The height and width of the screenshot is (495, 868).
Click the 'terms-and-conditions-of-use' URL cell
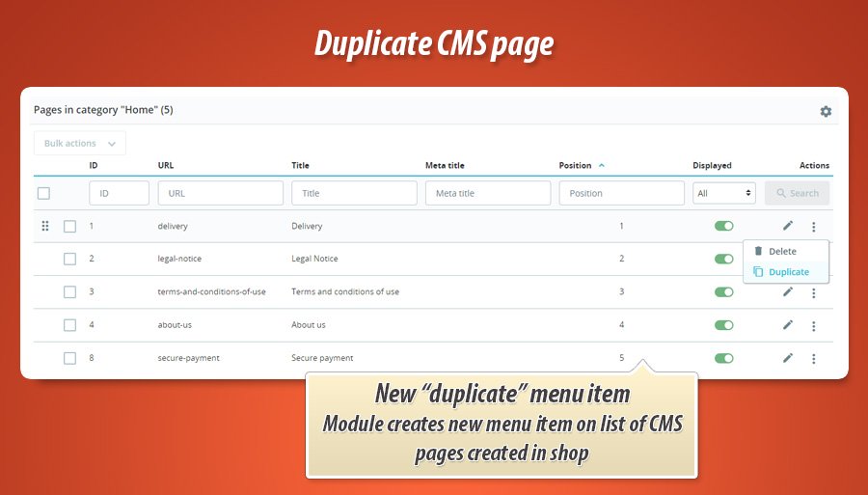point(211,291)
